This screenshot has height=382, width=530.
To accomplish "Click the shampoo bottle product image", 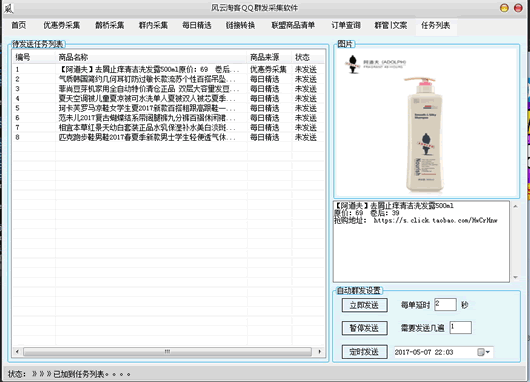I will [425, 135].
